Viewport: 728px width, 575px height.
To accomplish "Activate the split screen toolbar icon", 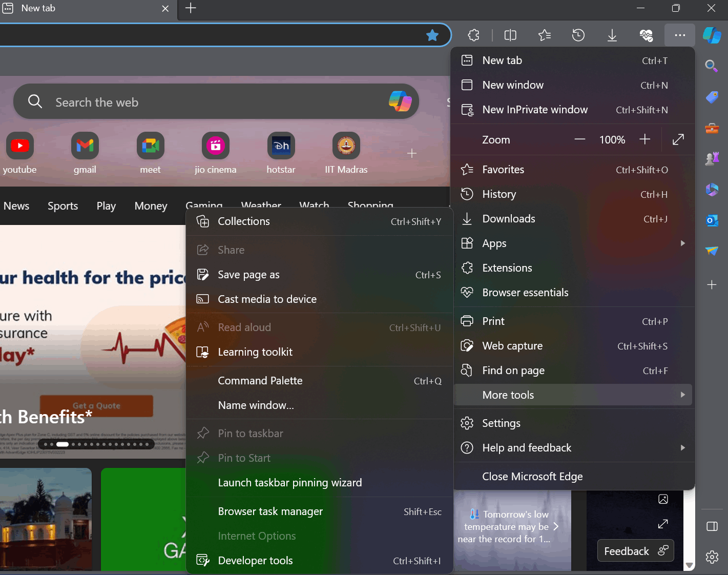I will pyautogui.click(x=510, y=35).
